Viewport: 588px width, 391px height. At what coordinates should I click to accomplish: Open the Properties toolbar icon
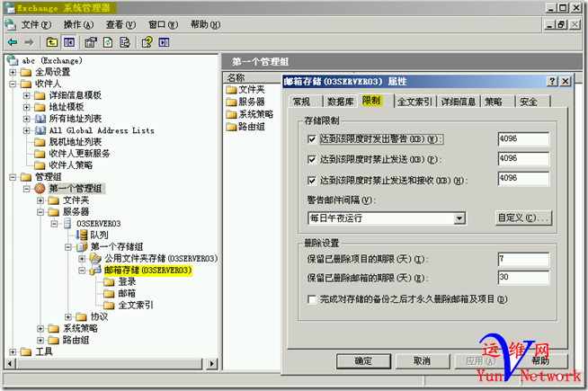pos(91,42)
